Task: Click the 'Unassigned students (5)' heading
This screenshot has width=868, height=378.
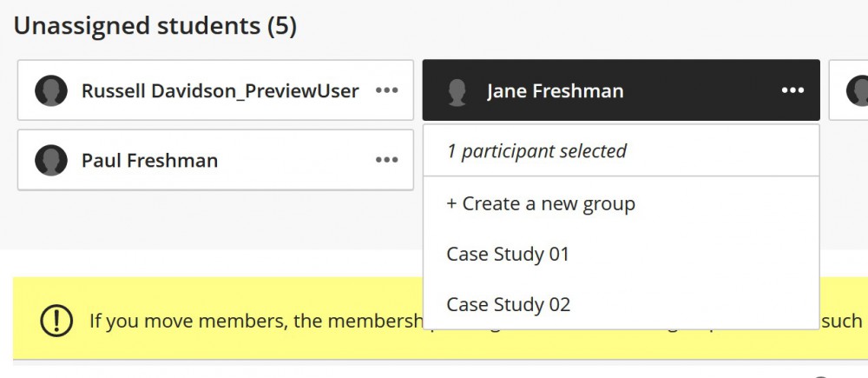Action: pos(155,26)
